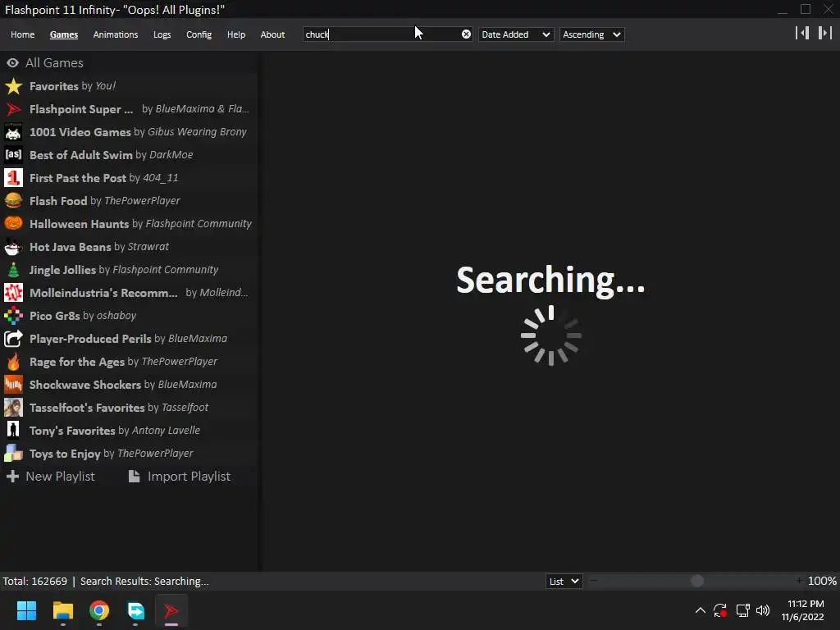Image resolution: width=840 pixels, height=630 pixels.
Task: Open the Logs tab
Action: pos(162,34)
